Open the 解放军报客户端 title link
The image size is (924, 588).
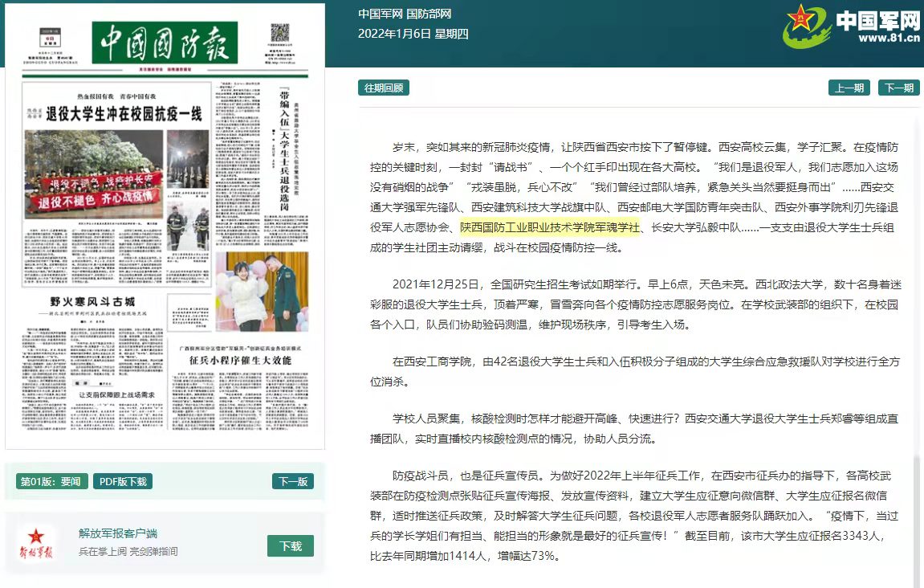pyautogui.click(x=118, y=533)
